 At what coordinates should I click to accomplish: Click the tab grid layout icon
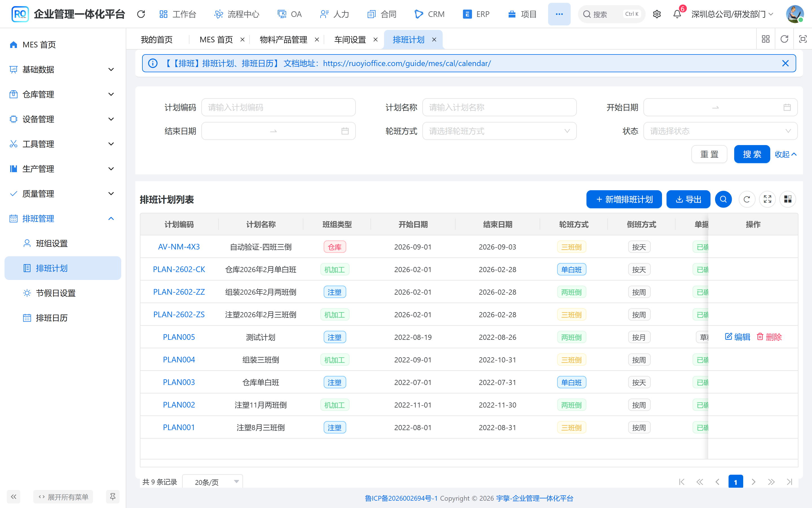point(766,39)
